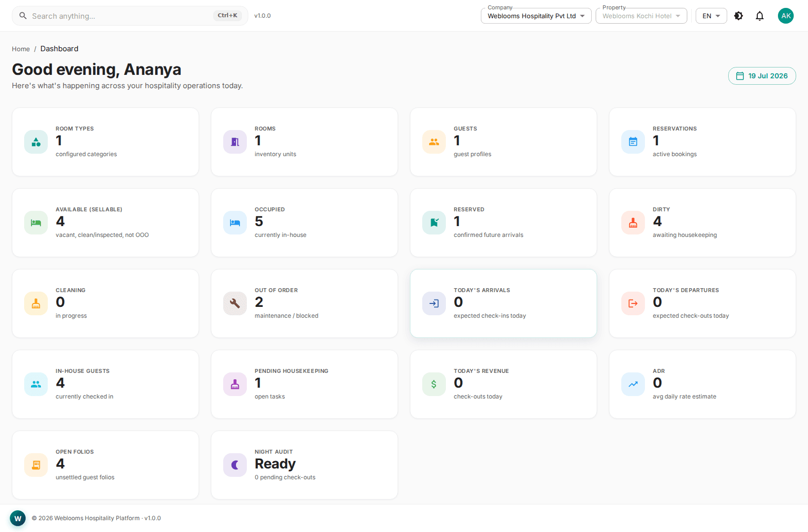The height and width of the screenshot is (532, 808).
Task: Click the footer copyright Webblooms Hospitality Platform text
Action: pos(96,518)
